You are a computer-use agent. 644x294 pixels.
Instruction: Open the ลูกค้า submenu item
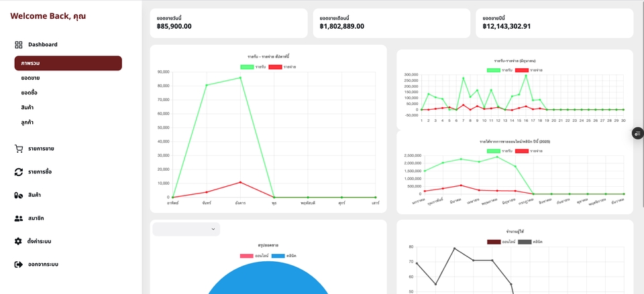point(27,122)
